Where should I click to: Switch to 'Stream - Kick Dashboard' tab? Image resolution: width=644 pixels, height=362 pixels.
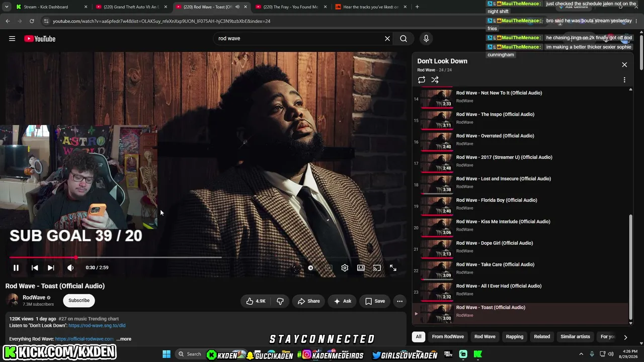click(51, 7)
